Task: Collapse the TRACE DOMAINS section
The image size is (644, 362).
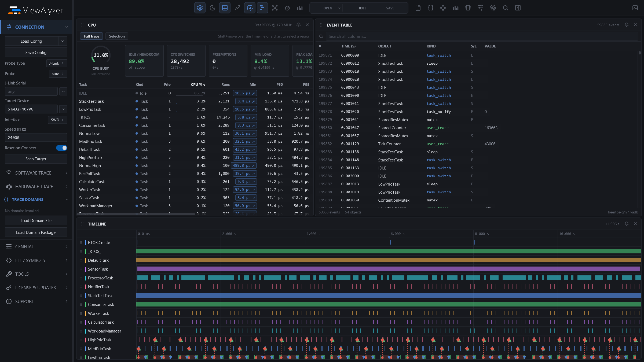Action: point(36,200)
